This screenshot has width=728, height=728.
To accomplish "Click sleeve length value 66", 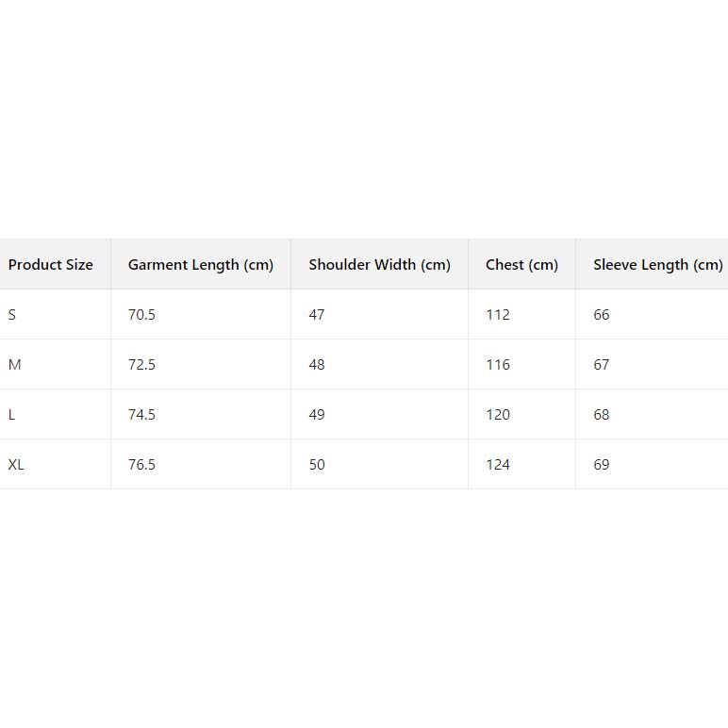I will 602,315.
